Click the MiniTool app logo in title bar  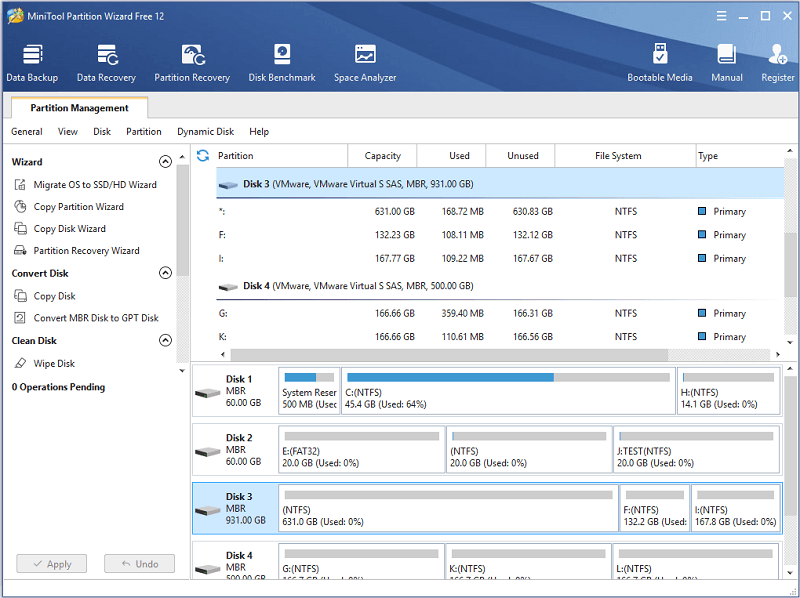[15, 16]
